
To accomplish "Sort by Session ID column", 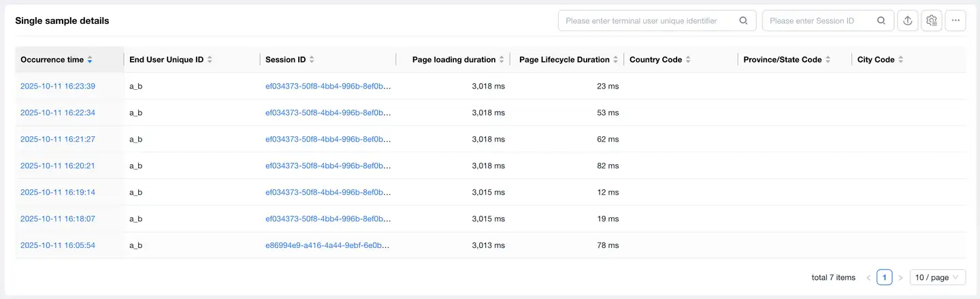I will pyautogui.click(x=312, y=60).
